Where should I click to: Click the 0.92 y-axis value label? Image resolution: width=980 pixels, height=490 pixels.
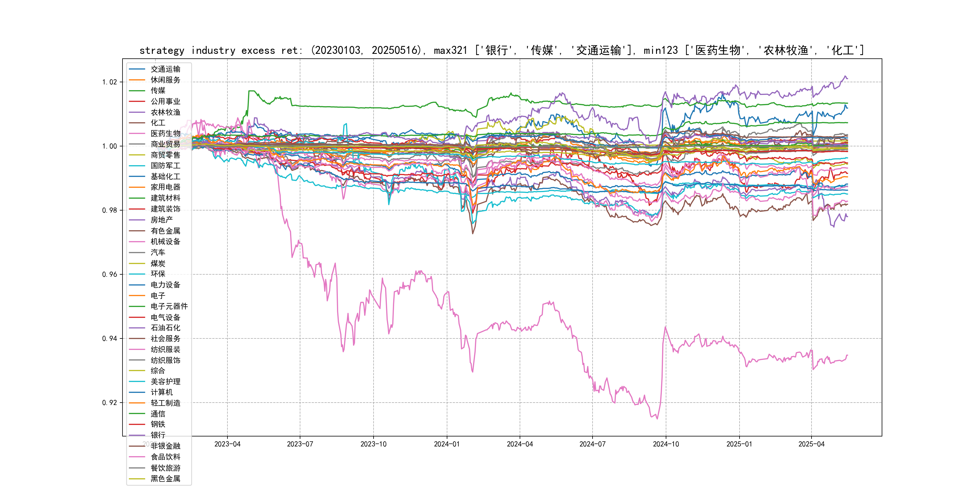(109, 403)
